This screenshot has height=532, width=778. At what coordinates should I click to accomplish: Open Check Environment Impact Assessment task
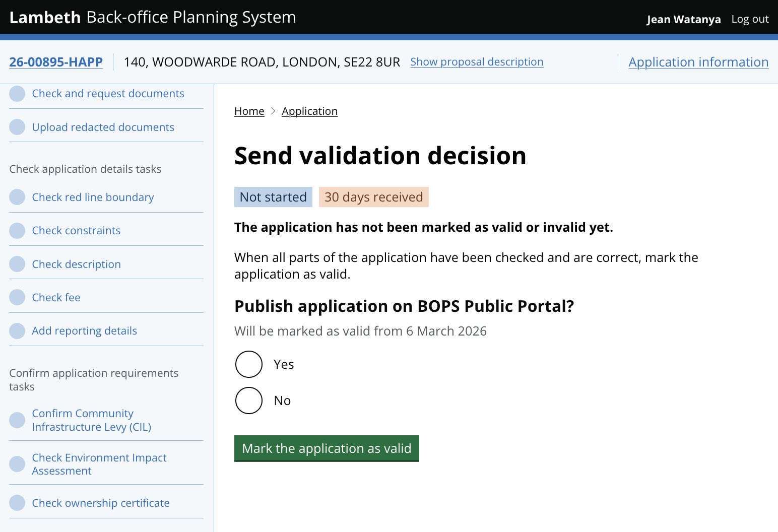coord(99,464)
